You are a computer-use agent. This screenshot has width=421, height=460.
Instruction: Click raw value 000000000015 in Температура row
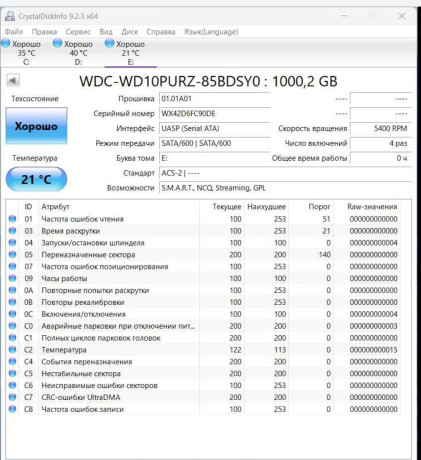(373, 350)
